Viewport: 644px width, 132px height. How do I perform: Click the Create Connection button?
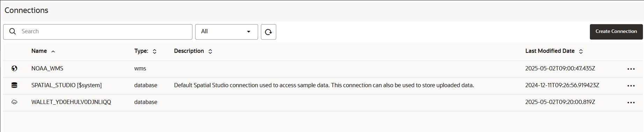tap(616, 32)
